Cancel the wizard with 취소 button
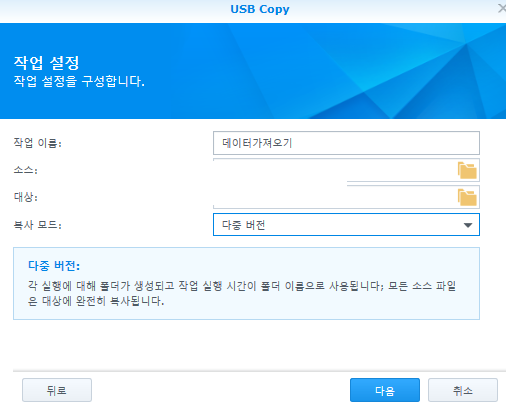The width and height of the screenshot is (506, 405). pos(463,390)
